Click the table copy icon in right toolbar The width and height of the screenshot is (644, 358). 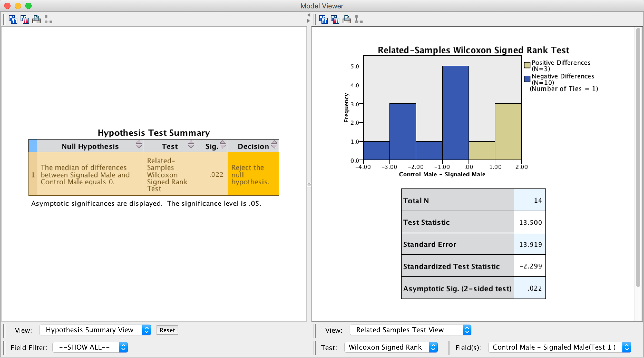[335, 19]
